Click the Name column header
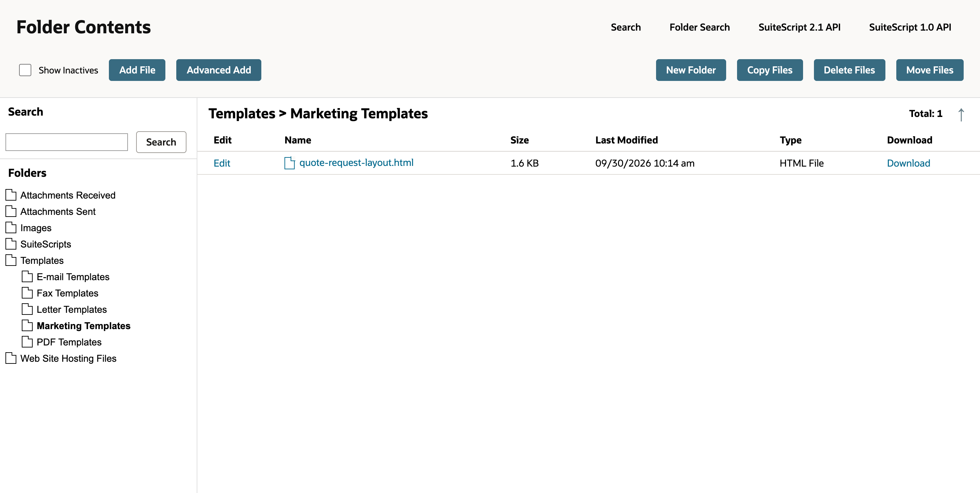The height and width of the screenshot is (493, 980). 297,140
